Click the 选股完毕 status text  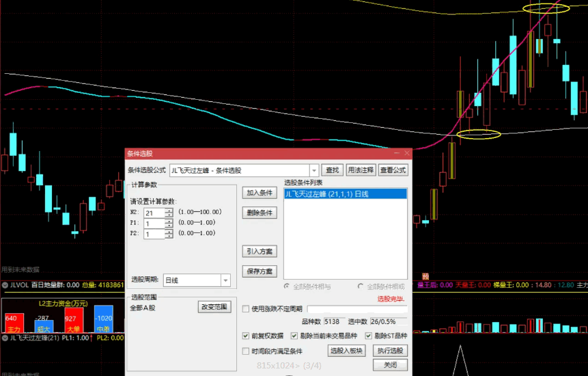tap(391, 299)
